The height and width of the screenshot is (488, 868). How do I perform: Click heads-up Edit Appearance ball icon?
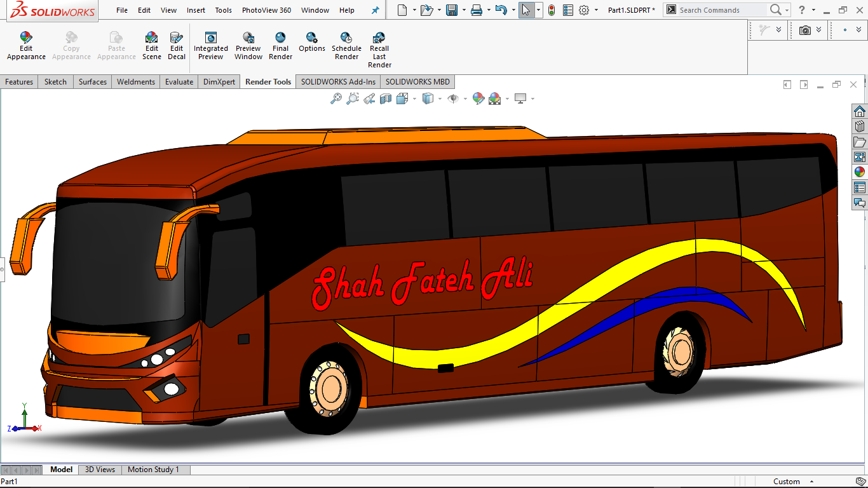pos(478,98)
